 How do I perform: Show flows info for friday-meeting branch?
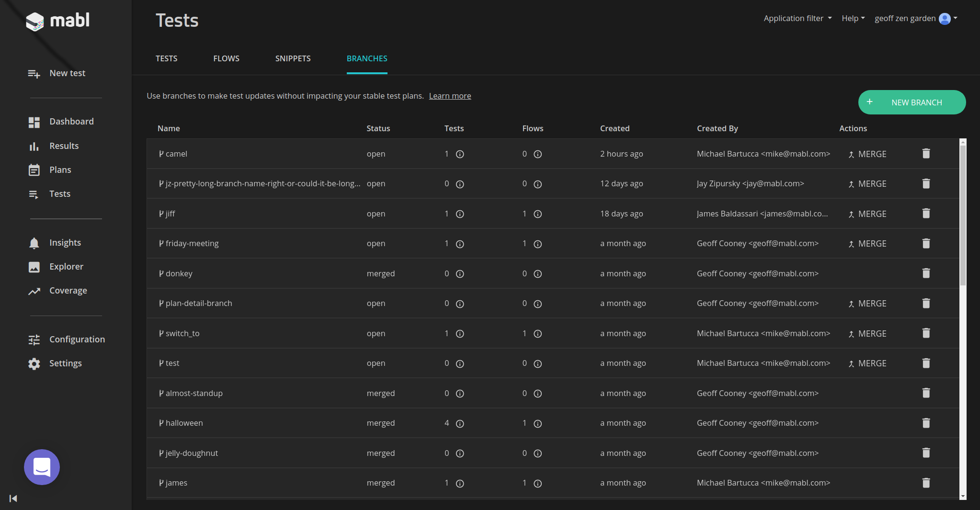[537, 244]
